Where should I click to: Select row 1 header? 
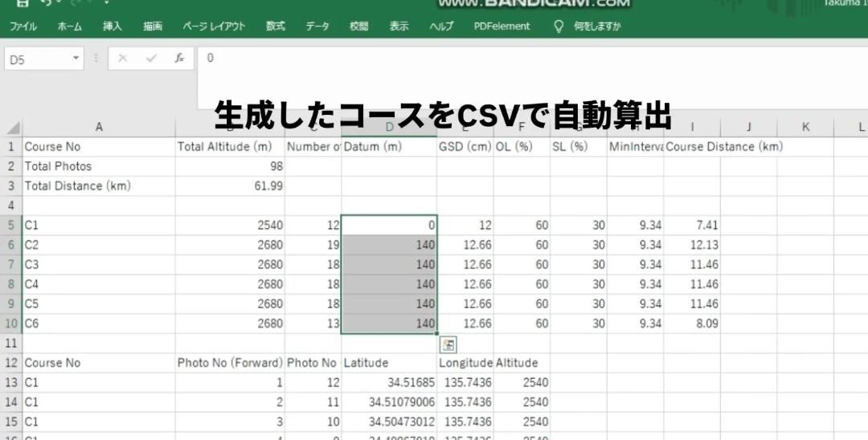(11, 147)
